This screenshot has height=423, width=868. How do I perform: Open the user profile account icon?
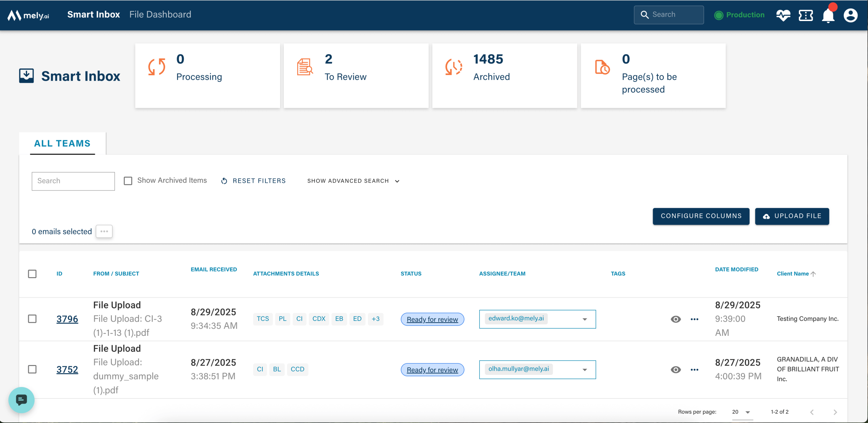[x=850, y=15]
